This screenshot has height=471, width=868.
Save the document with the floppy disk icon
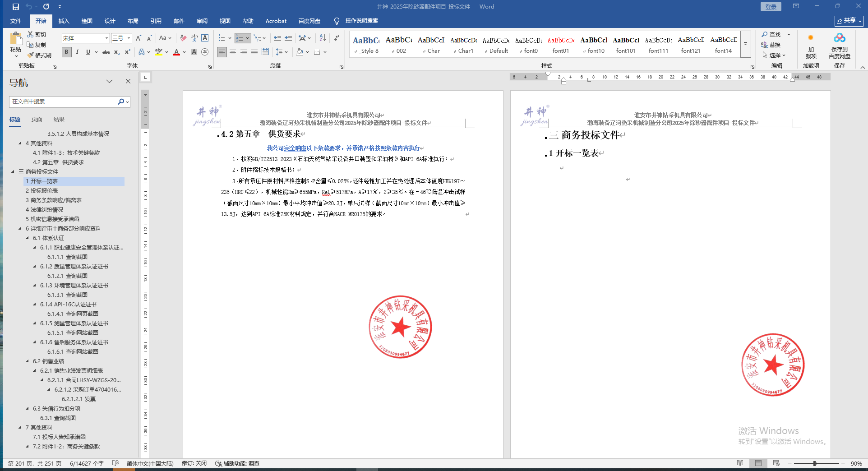point(16,7)
